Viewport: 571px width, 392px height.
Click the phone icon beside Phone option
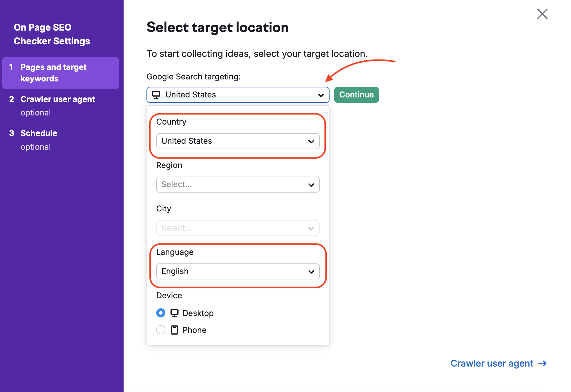coord(174,330)
